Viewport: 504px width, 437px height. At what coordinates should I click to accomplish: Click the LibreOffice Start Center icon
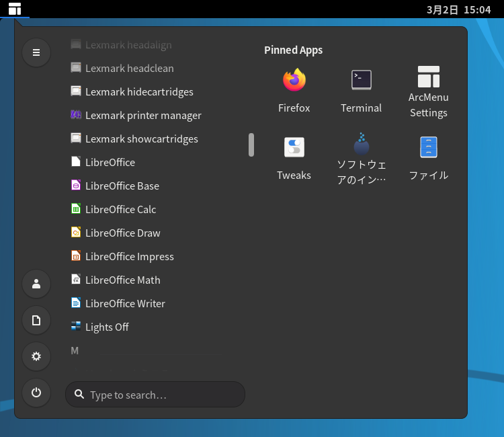coord(76,162)
